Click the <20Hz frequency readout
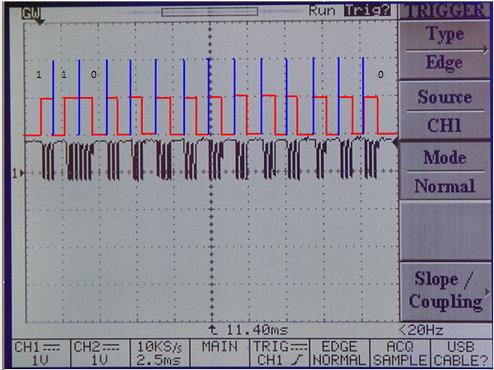This screenshot has width=494, height=370. click(x=421, y=330)
